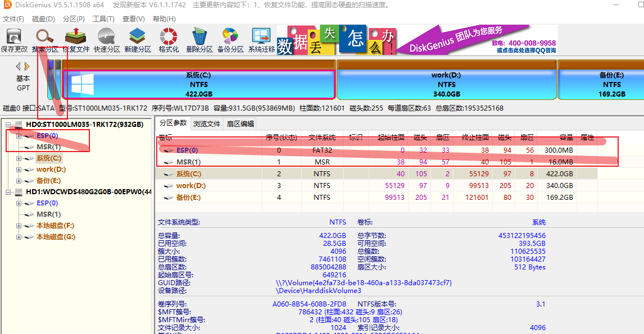Click the Search Partition (搜索分区) magnifier icon
The width and height of the screenshot is (644, 334).
pyautogui.click(x=45, y=40)
